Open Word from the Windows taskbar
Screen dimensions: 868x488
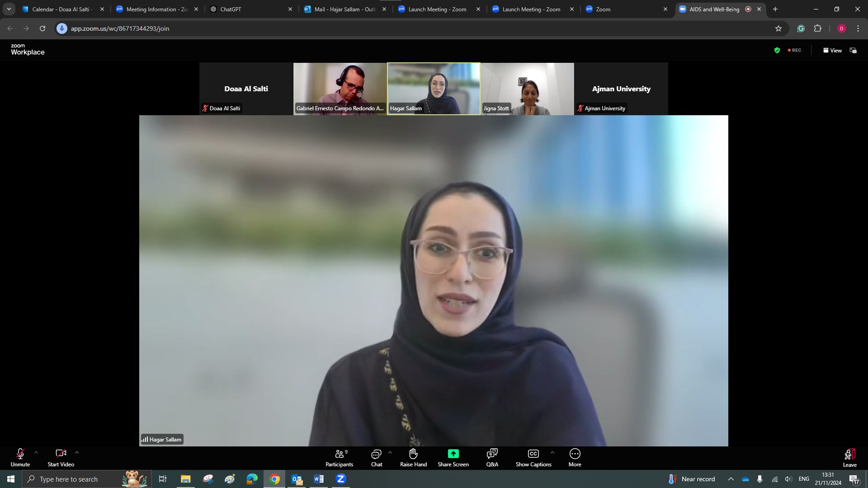[x=319, y=479]
